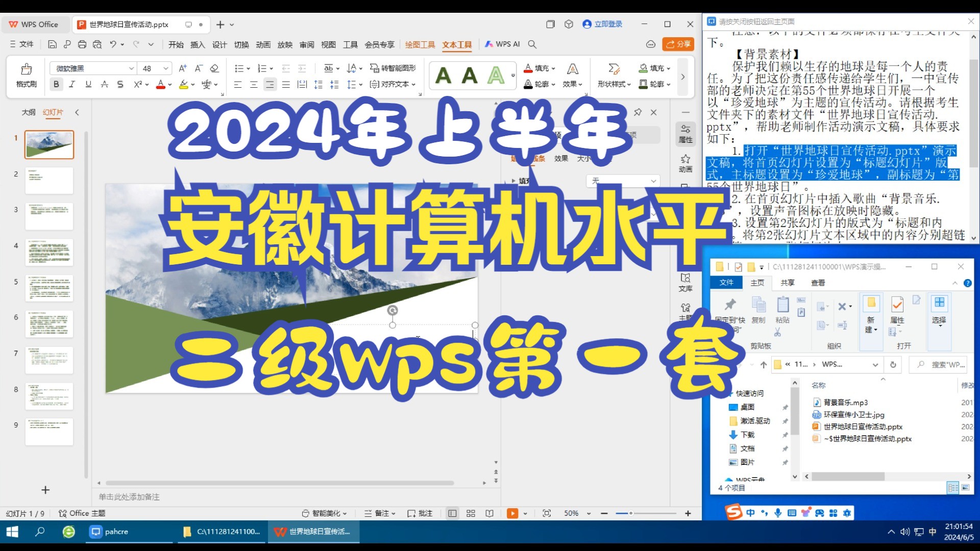Screen dimensions: 980x551
Task: Select 环保宣传小卫士.jpg in Explorer window
Action: [x=853, y=415]
